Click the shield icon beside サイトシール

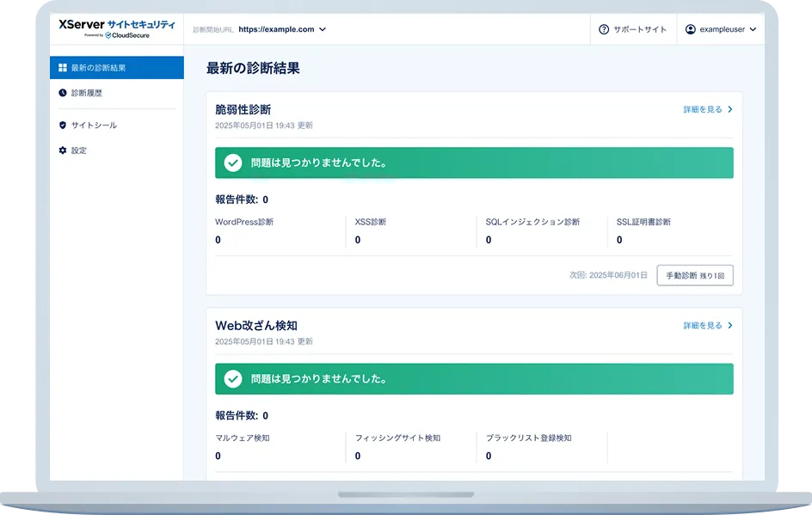pyautogui.click(x=63, y=126)
